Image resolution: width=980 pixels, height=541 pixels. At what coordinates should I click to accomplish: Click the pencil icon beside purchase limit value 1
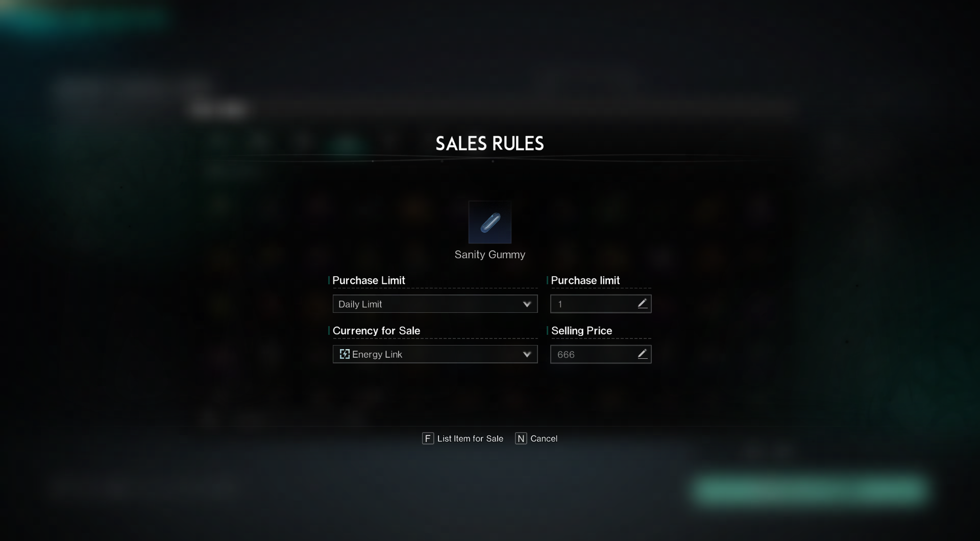[642, 304]
